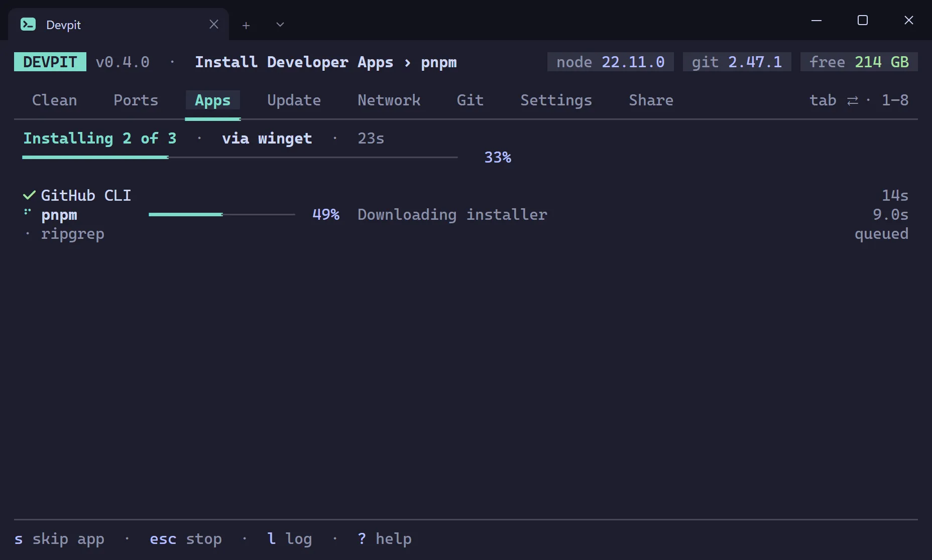Screen dimensions: 932x560
Task: Open the Network tab
Action: click(x=389, y=100)
